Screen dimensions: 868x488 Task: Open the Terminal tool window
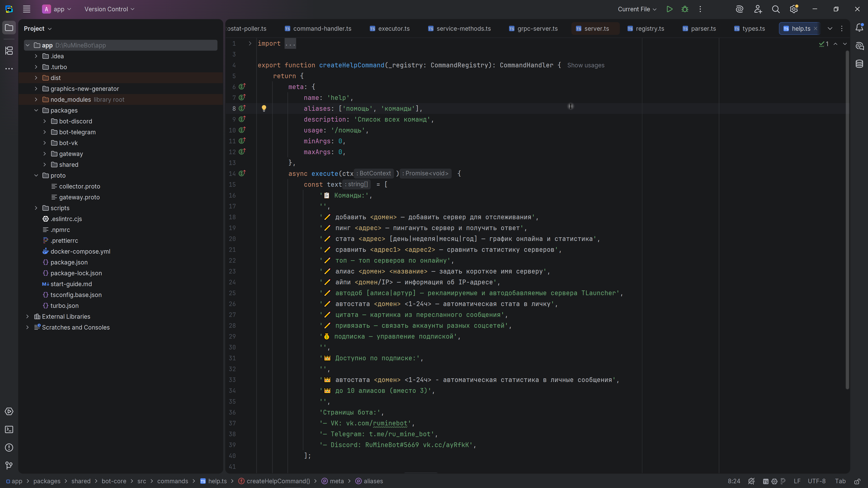point(9,429)
